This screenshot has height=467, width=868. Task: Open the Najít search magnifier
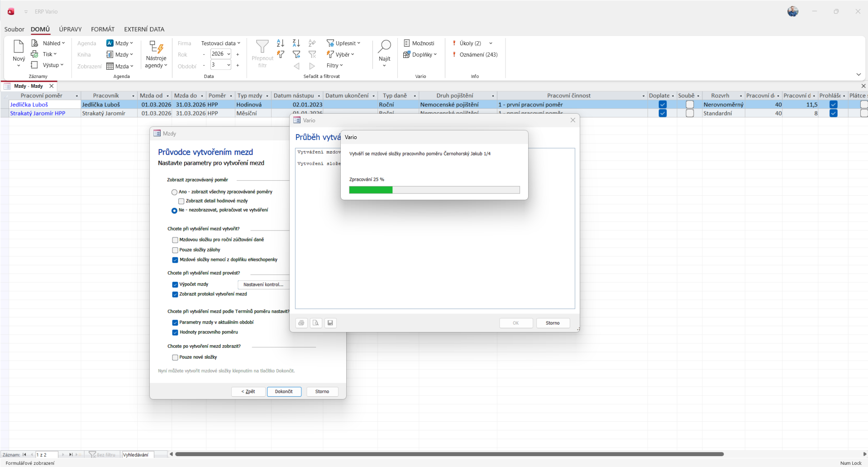click(x=384, y=46)
